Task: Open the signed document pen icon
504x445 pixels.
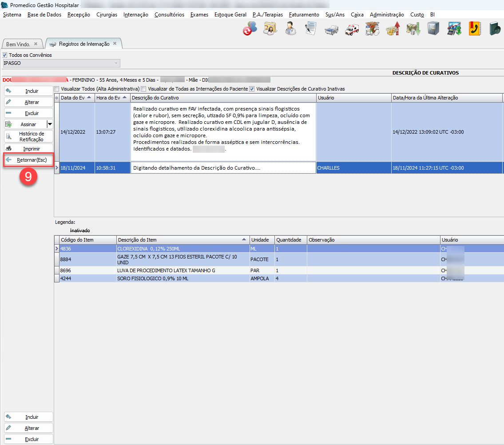Action: (310, 29)
